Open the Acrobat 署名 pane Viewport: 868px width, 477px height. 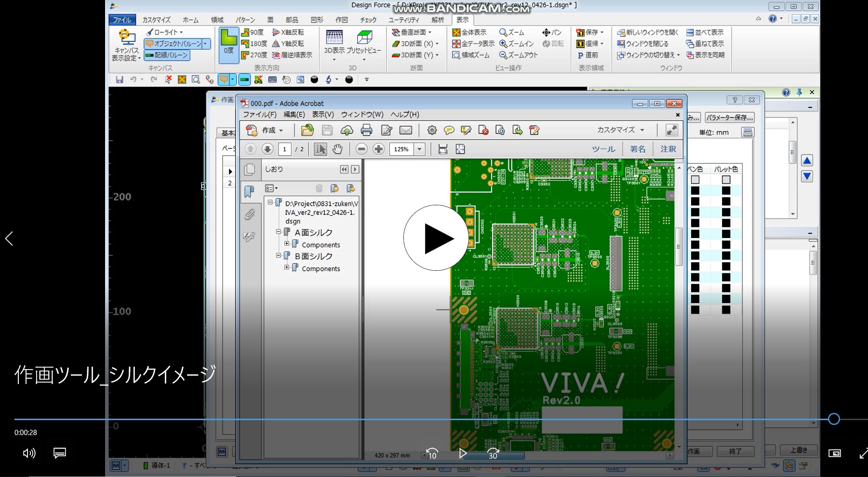638,149
